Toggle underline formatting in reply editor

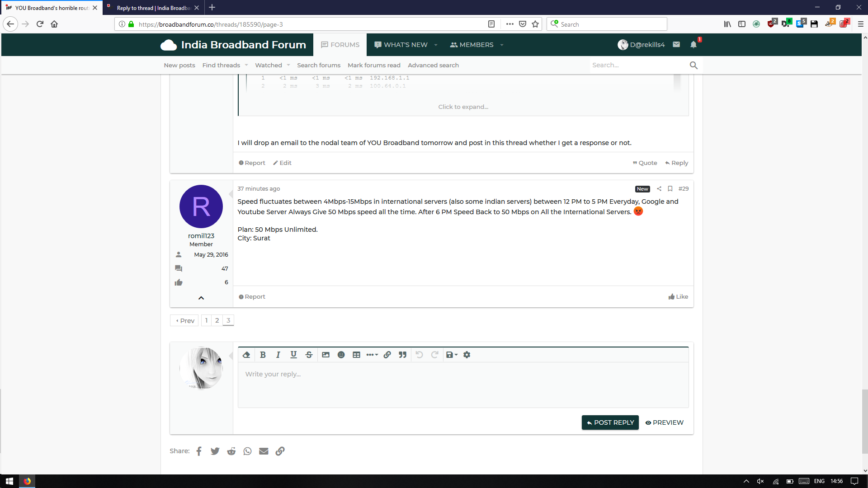(293, 355)
